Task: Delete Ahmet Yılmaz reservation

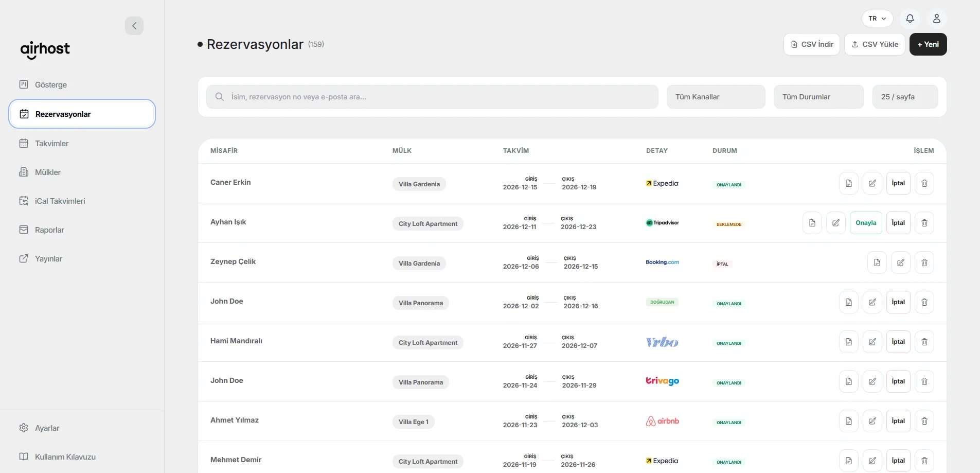Action: pos(924,421)
